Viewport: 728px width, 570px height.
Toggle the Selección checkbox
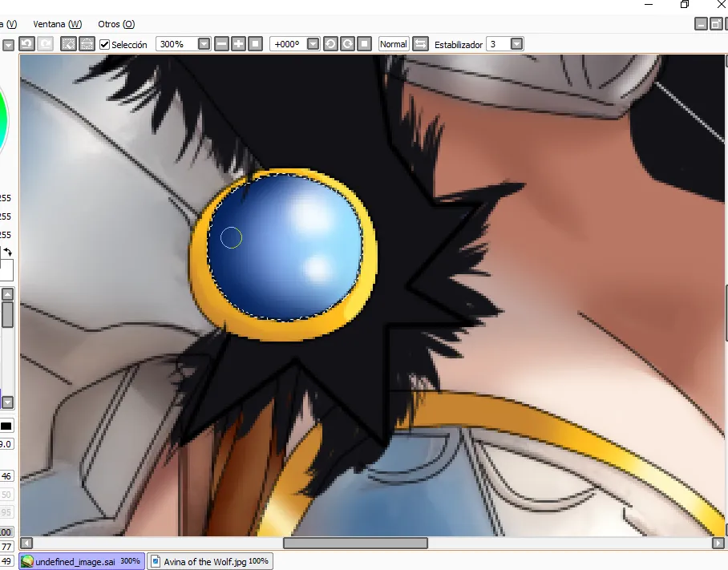[x=104, y=45]
